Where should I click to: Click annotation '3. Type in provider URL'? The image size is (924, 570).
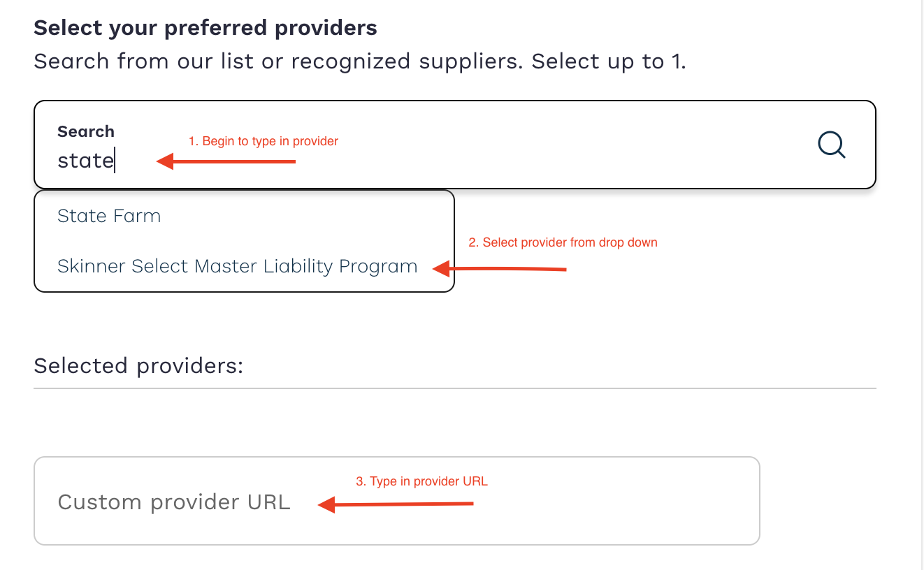pos(422,481)
